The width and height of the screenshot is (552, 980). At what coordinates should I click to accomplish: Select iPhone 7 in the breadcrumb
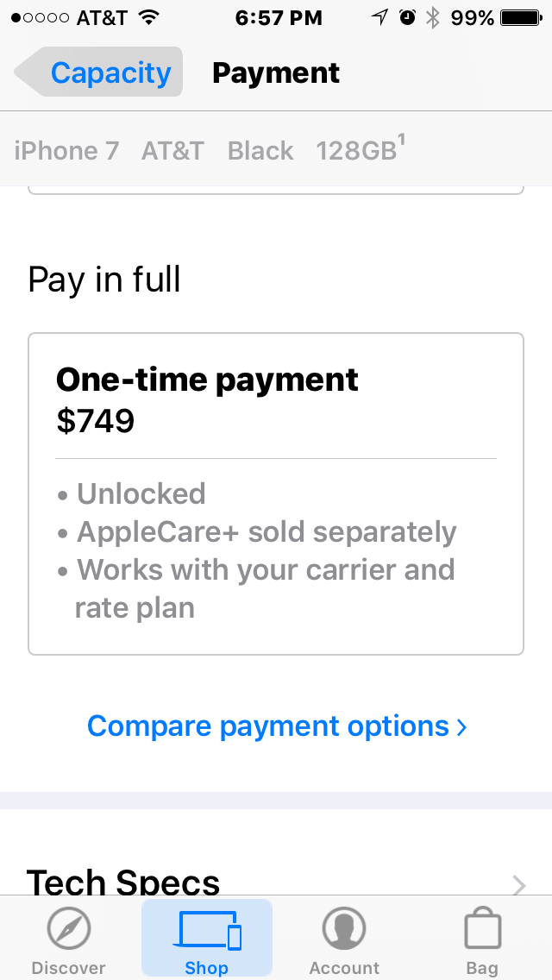(66, 151)
